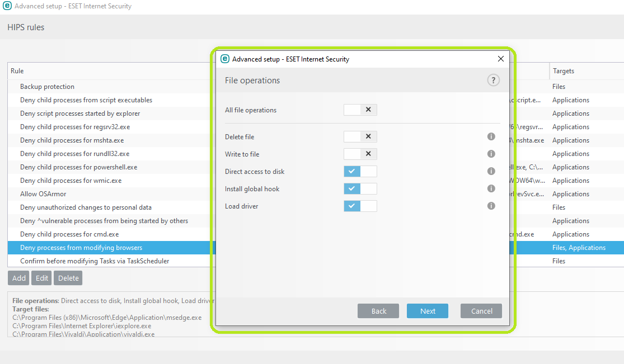
Task: Click ESET logo in dialog title bar
Action: (225, 59)
